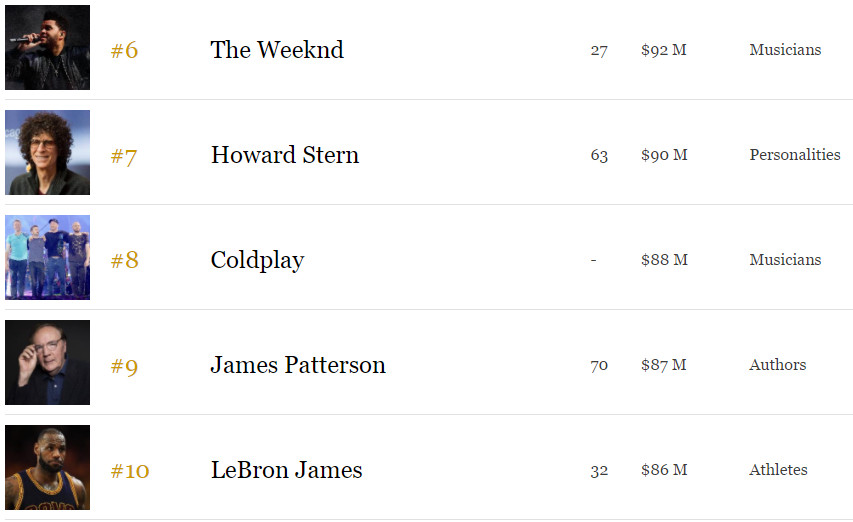Screen dimensions: 853x522
Task: Open Howard Stern's photo thumbnail
Action: (x=47, y=152)
